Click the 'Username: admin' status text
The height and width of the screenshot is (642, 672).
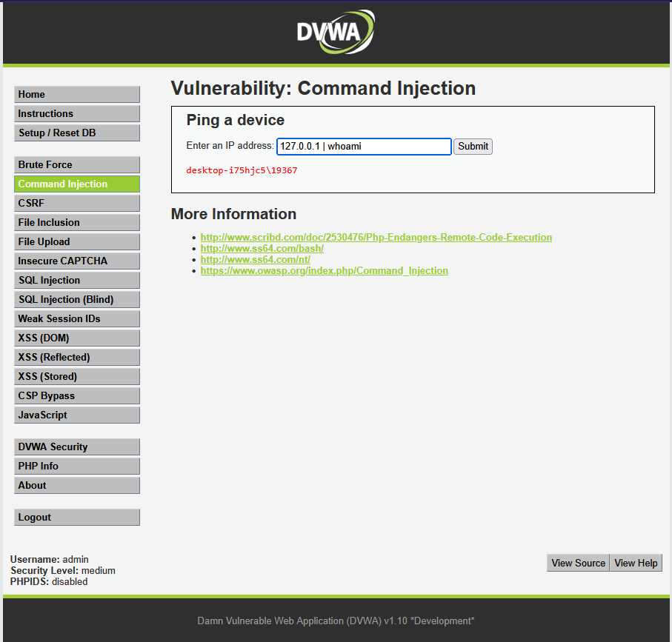click(50, 559)
